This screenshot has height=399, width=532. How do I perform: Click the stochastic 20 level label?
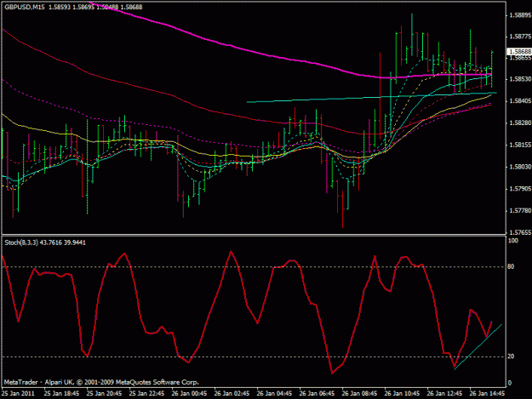(x=511, y=356)
